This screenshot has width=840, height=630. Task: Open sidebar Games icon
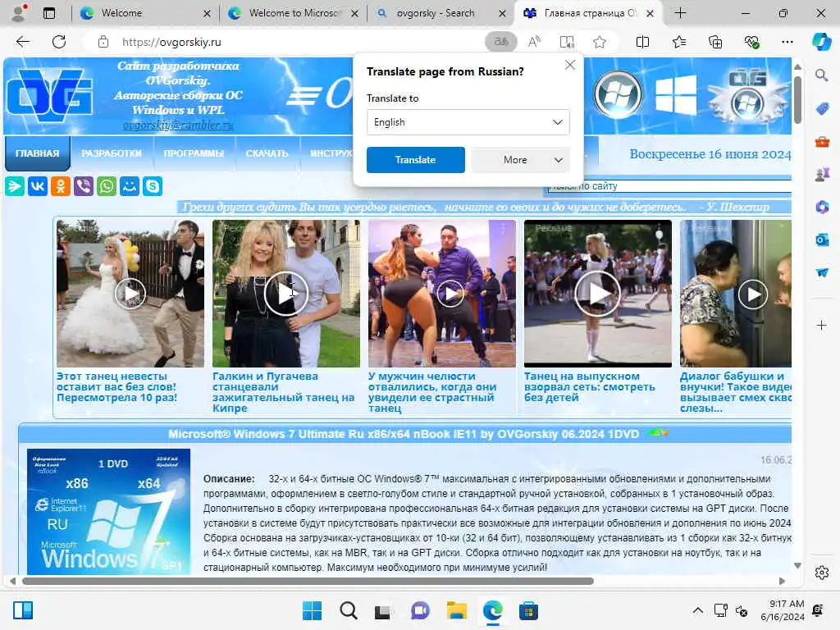[x=822, y=174]
